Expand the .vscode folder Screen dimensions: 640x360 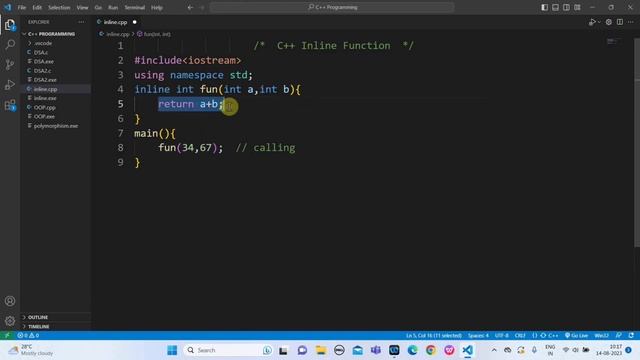pos(43,43)
